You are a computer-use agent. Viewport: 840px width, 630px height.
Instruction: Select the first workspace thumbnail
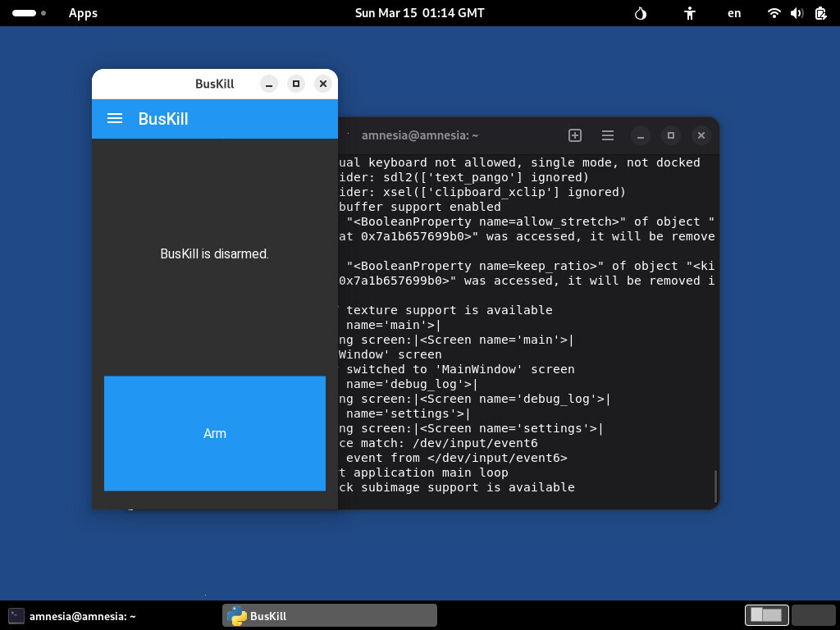tap(767, 614)
